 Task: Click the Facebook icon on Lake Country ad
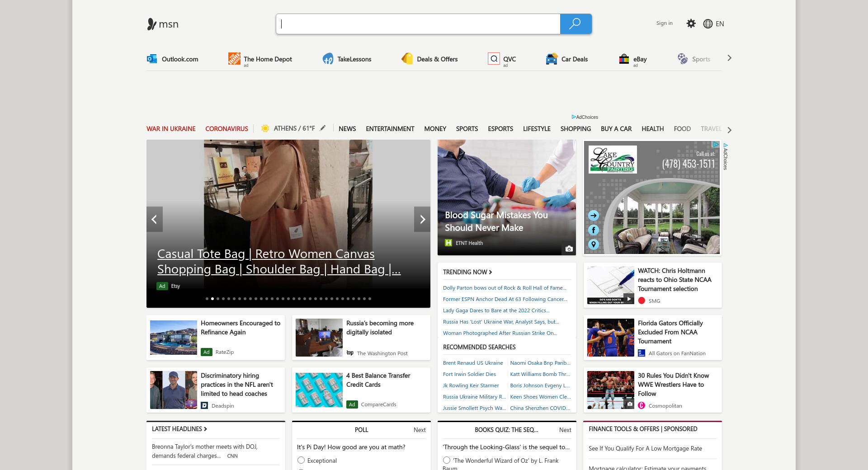point(594,230)
